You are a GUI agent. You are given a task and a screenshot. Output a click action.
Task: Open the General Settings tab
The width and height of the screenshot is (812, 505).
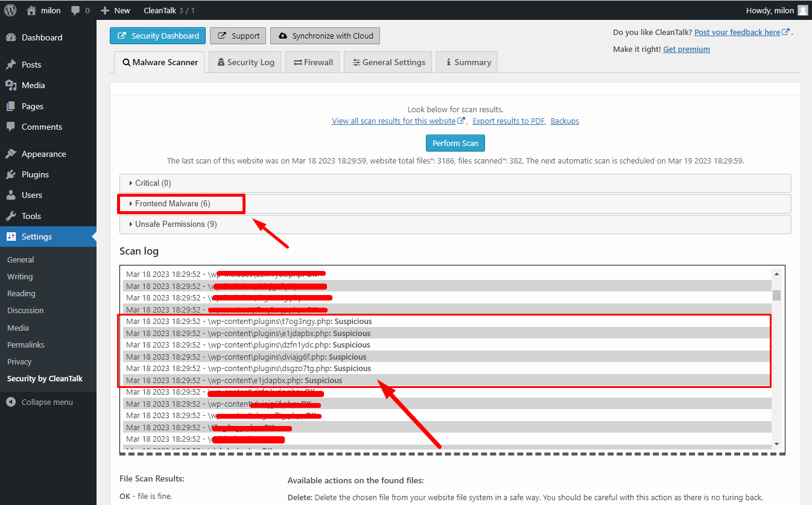388,62
